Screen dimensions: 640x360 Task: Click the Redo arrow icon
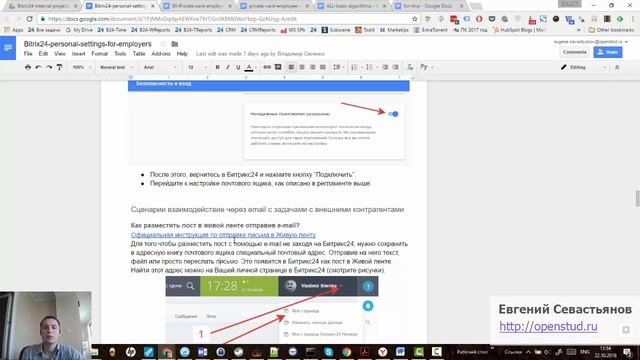[49, 67]
